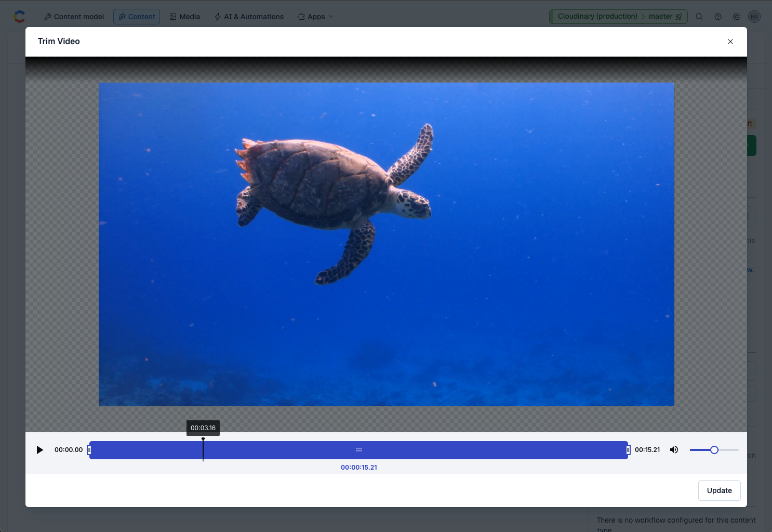Open AI & Automations
Viewport: 772px width, 532px height.
click(x=249, y=17)
